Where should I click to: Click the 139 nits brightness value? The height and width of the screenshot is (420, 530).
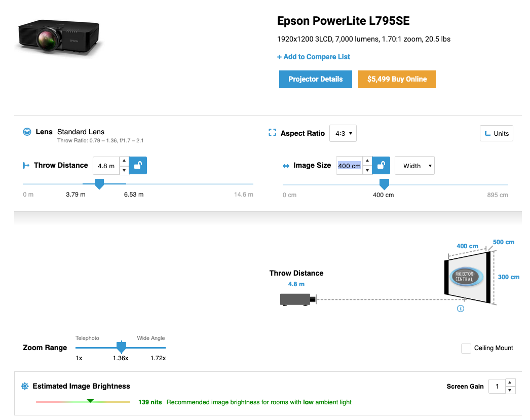(150, 402)
